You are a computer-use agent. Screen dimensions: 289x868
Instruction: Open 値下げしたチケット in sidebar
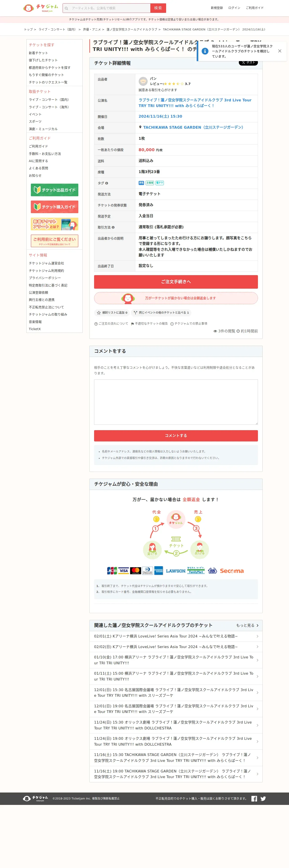coord(43,60)
